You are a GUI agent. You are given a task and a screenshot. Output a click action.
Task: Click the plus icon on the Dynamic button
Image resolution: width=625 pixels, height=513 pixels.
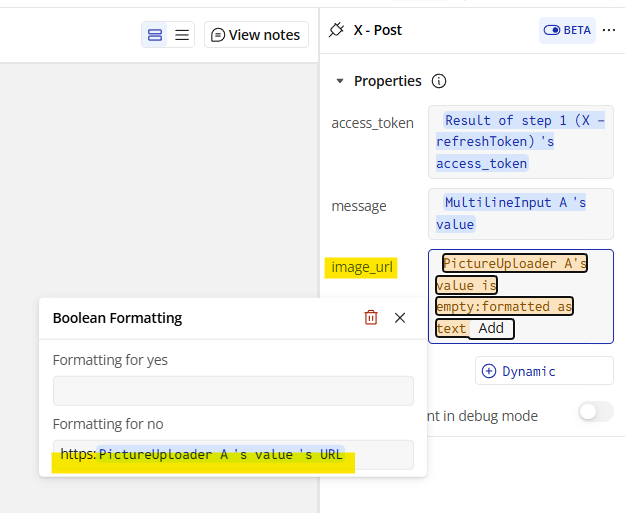489,371
